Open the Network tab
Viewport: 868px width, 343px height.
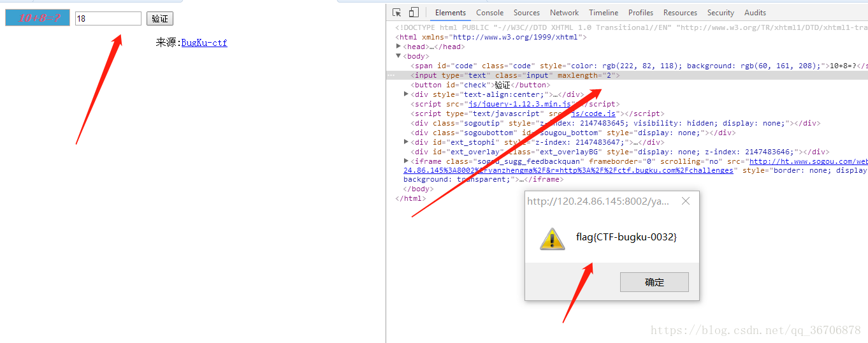pyautogui.click(x=564, y=13)
